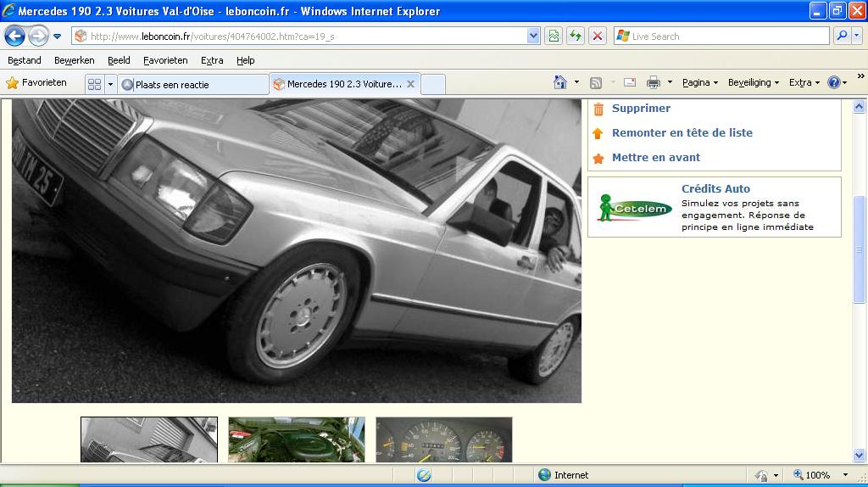
Task: Click the vertical scrollbar thumb
Action: (860, 249)
